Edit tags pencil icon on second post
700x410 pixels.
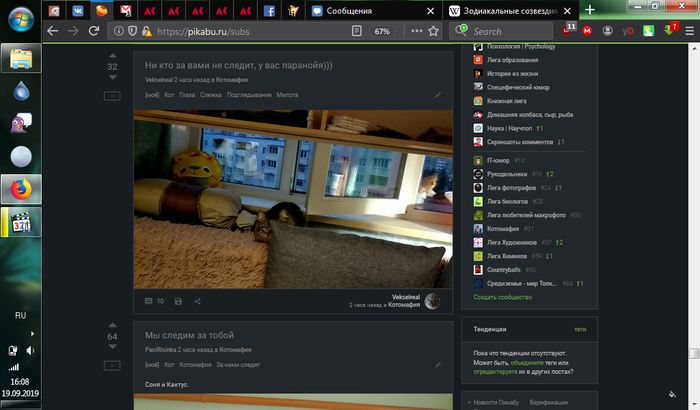tap(438, 365)
